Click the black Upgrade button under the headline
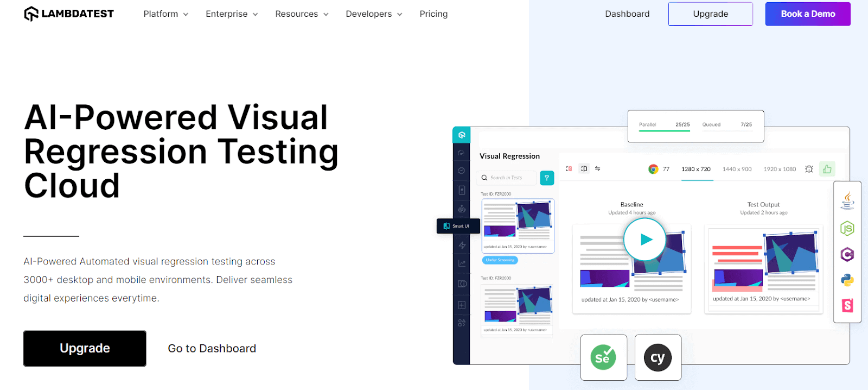Image resolution: width=868 pixels, height=390 pixels. [85, 348]
